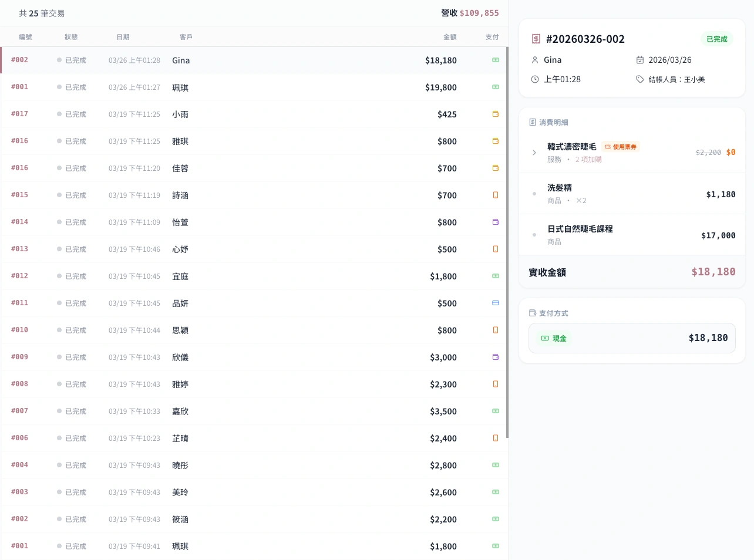Click the blue card payment icon for 品妍
Viewport: 754px width, 560px height.
[495, 303]
